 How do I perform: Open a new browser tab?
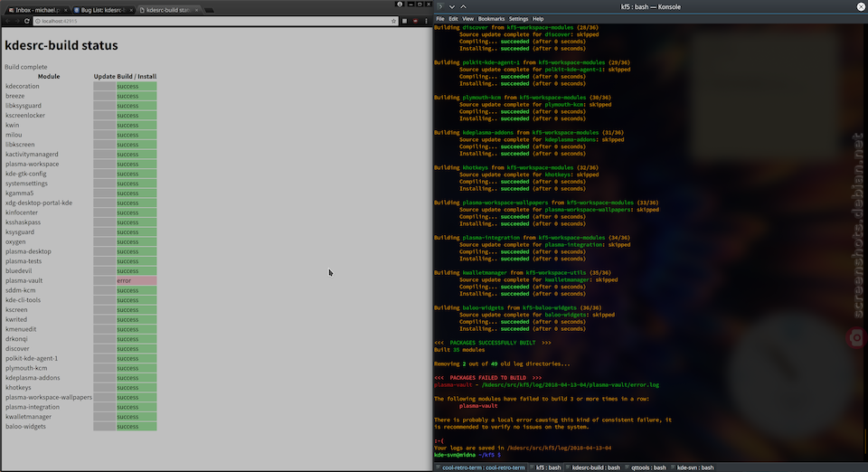pos(209,10)
